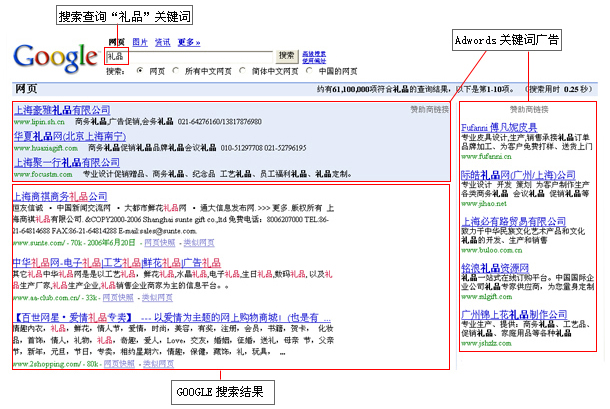Open ad link 际皓礼品网(广州/上海)公司
The image size is (610, 409).
point(518,175)
